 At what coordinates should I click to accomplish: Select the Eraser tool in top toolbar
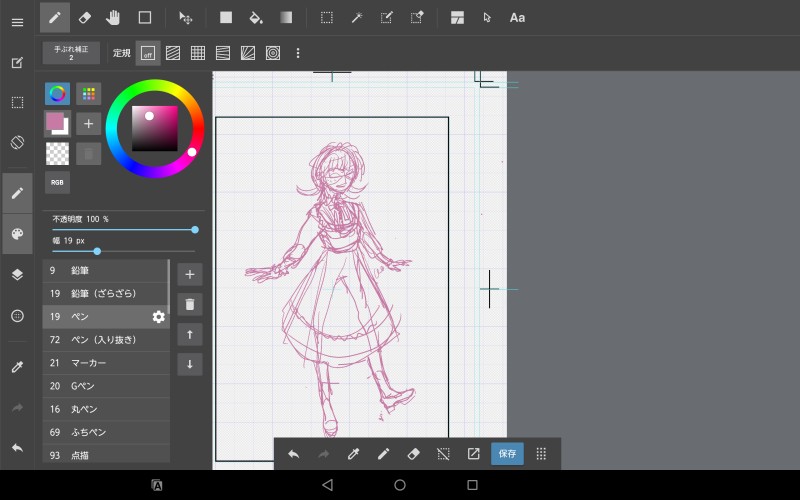point(85,17)
